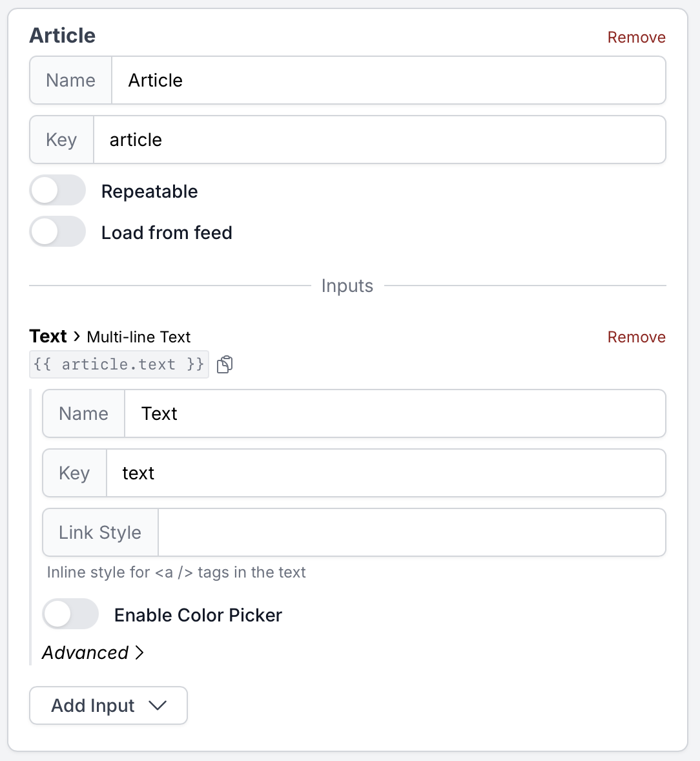Screen dimensions: 700x761
Task: Click the Link Style prefix label
Action: pyautogui.click(x=100, y=532)
